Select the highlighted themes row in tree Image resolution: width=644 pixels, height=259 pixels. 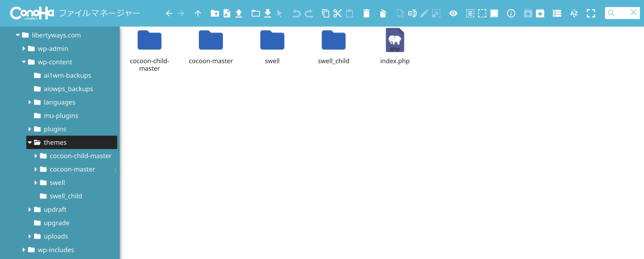click(x=72, y=142)
